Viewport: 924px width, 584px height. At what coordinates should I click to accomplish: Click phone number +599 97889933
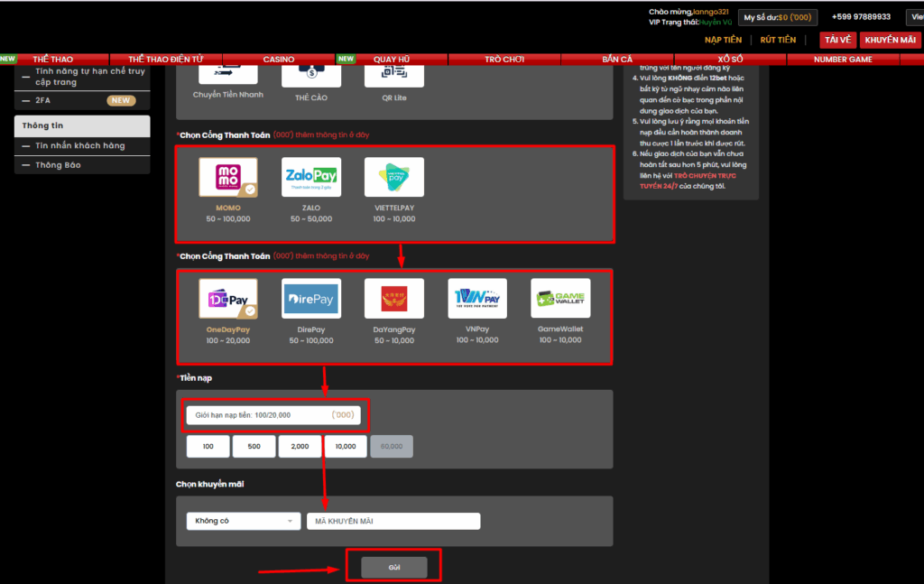(861, 16)
